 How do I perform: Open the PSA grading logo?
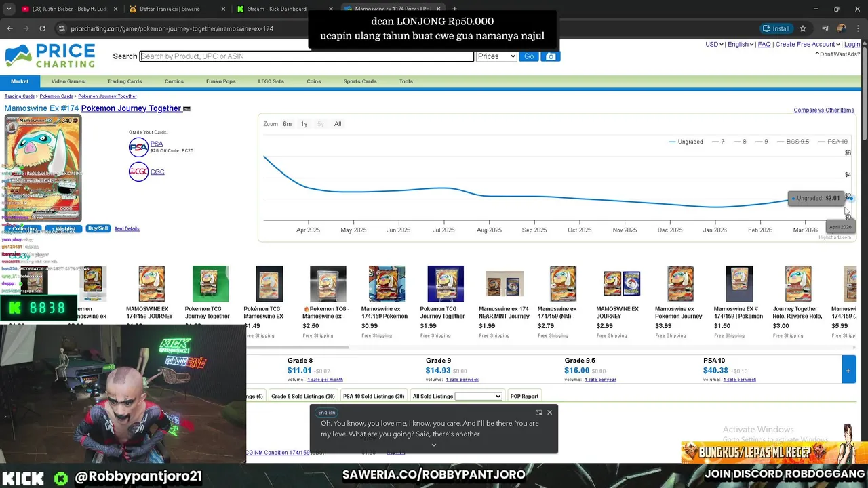coord(138,147)
